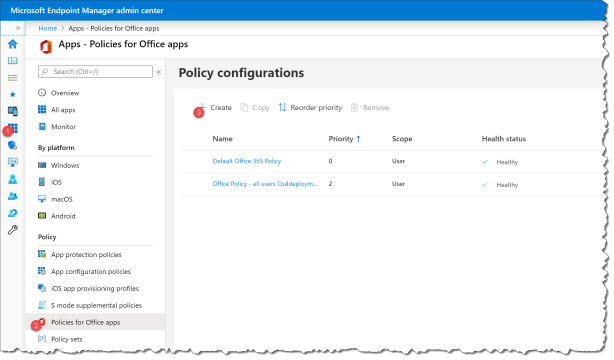Select macOS platform
The height and width of the screenshot is (360, 614).
[x=62, y=199]
